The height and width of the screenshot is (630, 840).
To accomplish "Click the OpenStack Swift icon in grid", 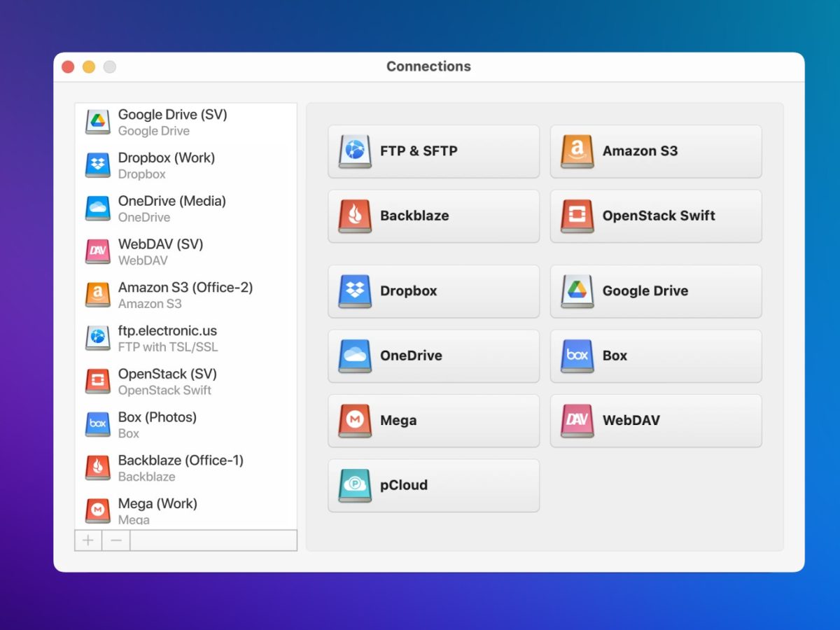I will click(577, 216).
